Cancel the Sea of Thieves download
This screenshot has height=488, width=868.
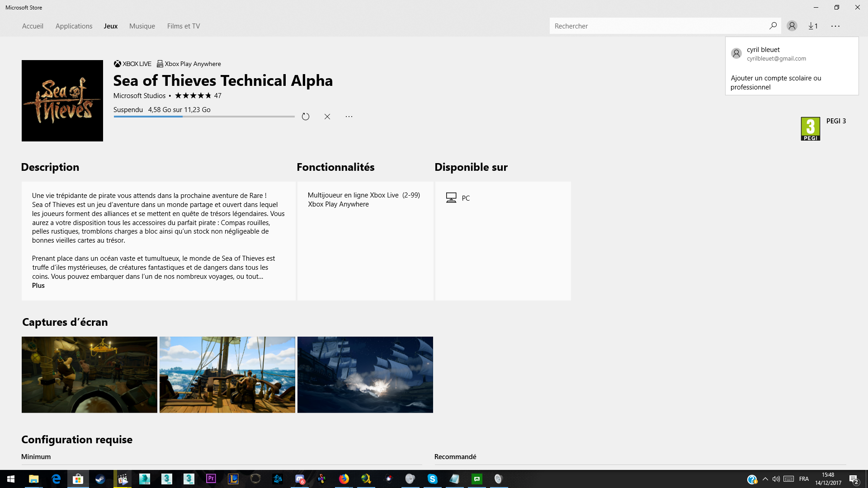(x=327, y=117)
